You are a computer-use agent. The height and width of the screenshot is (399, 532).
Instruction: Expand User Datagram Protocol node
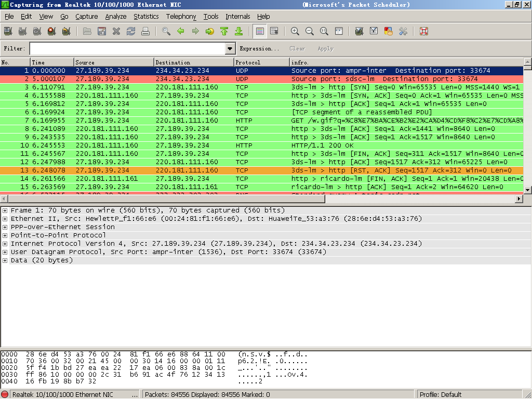click(x=5, y=252)
